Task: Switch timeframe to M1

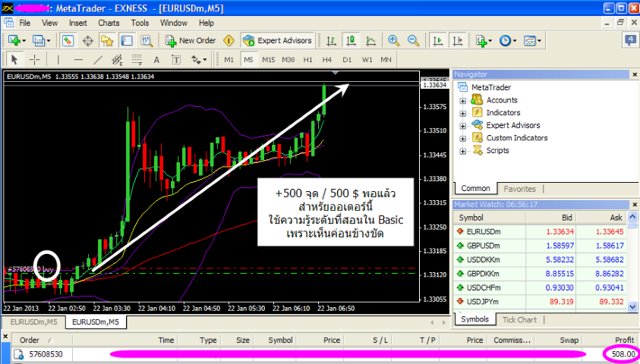Action: 229,59
